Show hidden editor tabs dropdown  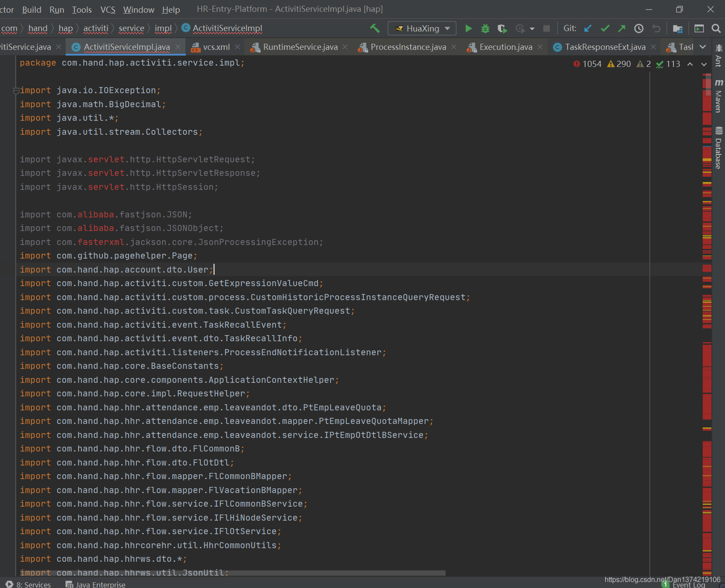click(x=703, y=47)
